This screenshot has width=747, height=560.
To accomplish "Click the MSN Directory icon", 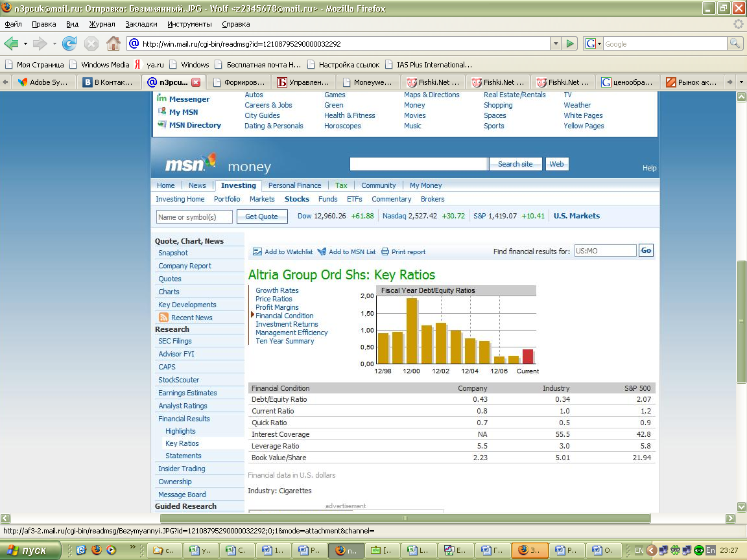I will click(x=162, y=124).
